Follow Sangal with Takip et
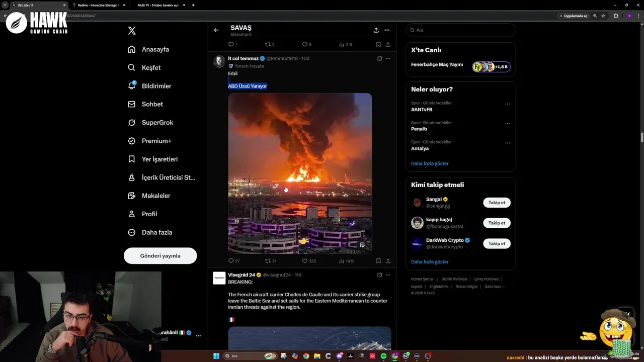Screen dimensions: 644x362 pos(497,203)
